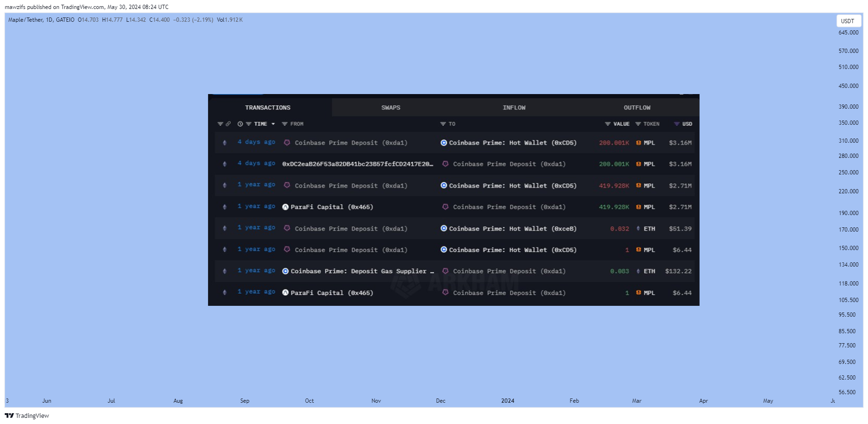Screen dimensions: 868x424
Task: Switch to the SWAPS tab
Action: pos(391,108)
